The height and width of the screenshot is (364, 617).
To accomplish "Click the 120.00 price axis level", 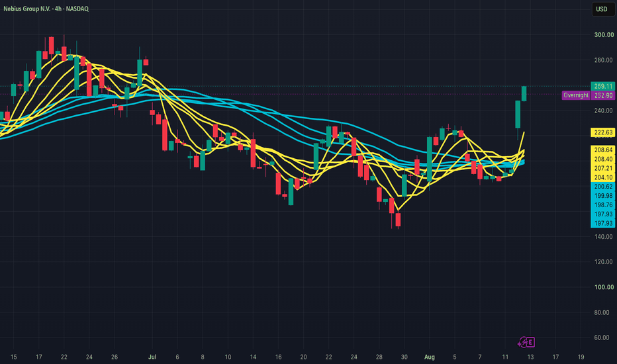I will coord(604,261).
